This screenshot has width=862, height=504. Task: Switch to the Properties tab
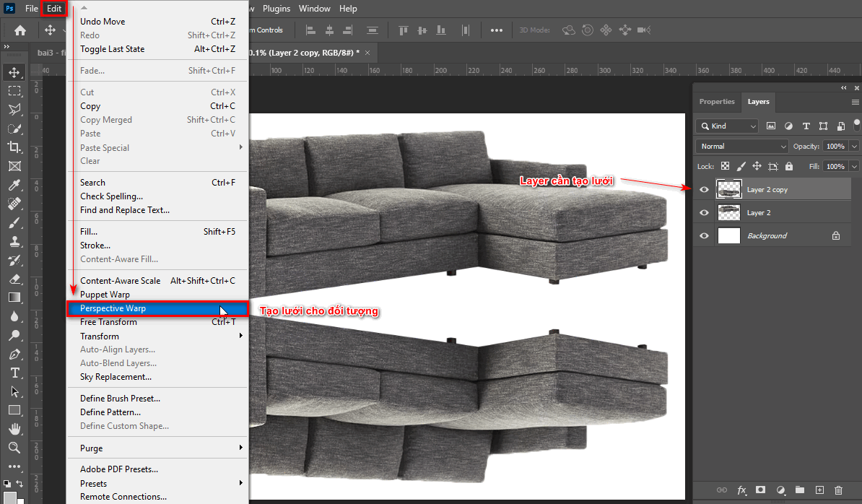tap(717, 102)
